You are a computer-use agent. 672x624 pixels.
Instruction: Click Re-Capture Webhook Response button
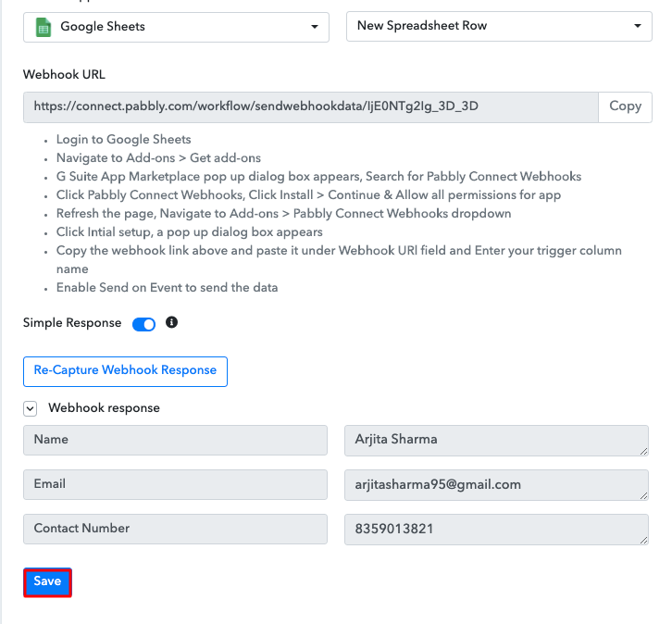click(125, 371)
